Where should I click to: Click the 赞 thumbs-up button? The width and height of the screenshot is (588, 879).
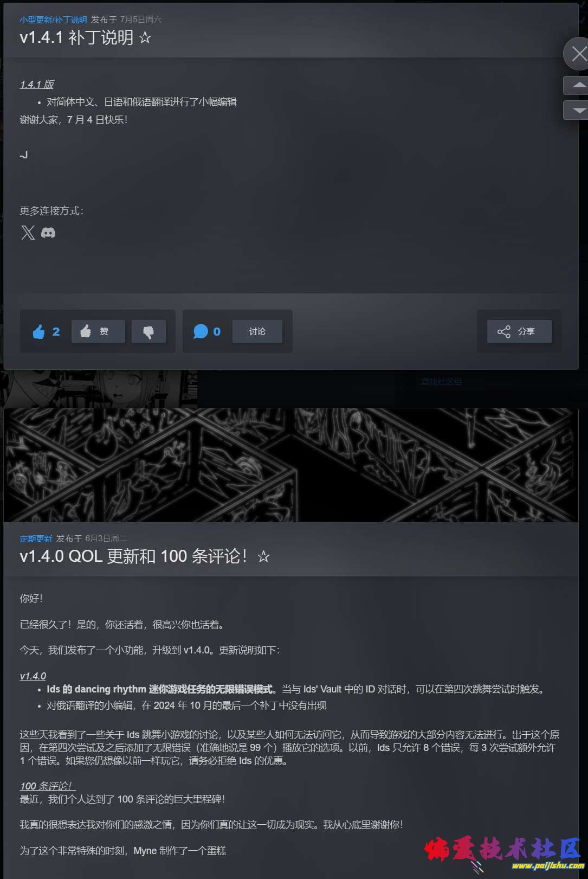pos(98,331)
